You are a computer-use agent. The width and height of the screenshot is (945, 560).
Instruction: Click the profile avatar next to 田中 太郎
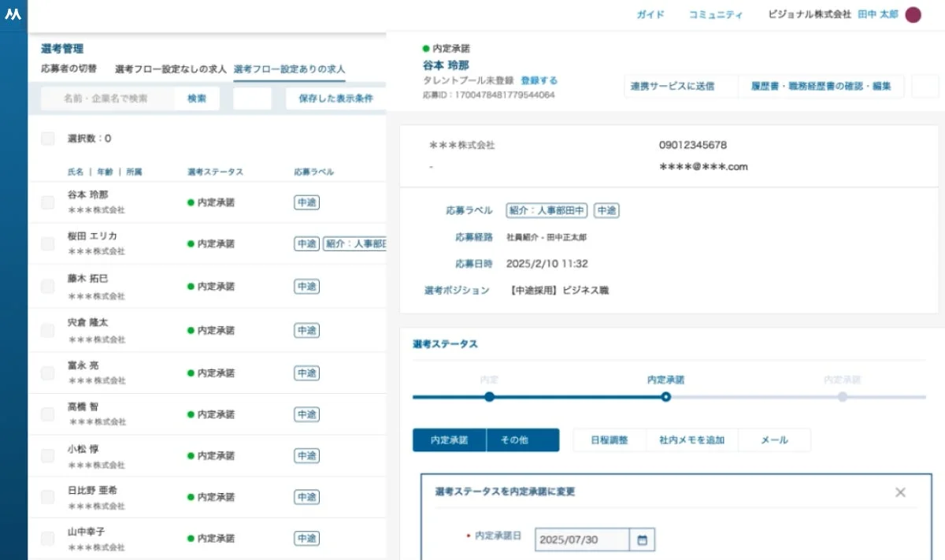point(911,14)
